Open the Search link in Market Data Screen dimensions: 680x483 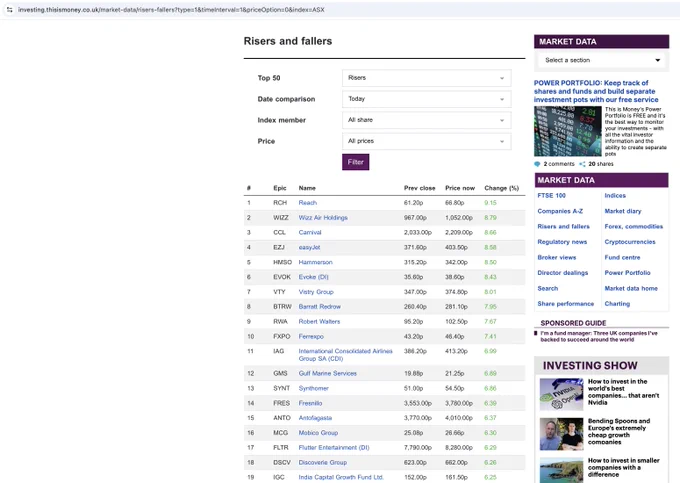[x=548, y=288]
